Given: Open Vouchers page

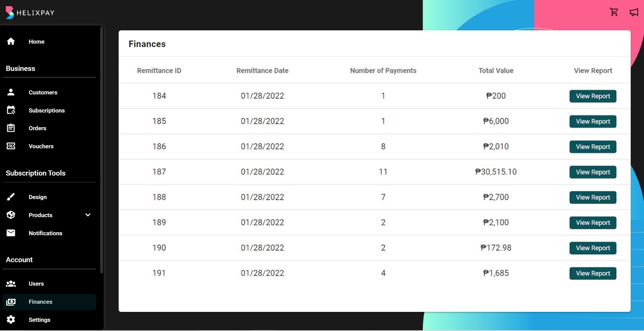Looking at the screenshot, I should pyautogui.click(x=41, y=146).
